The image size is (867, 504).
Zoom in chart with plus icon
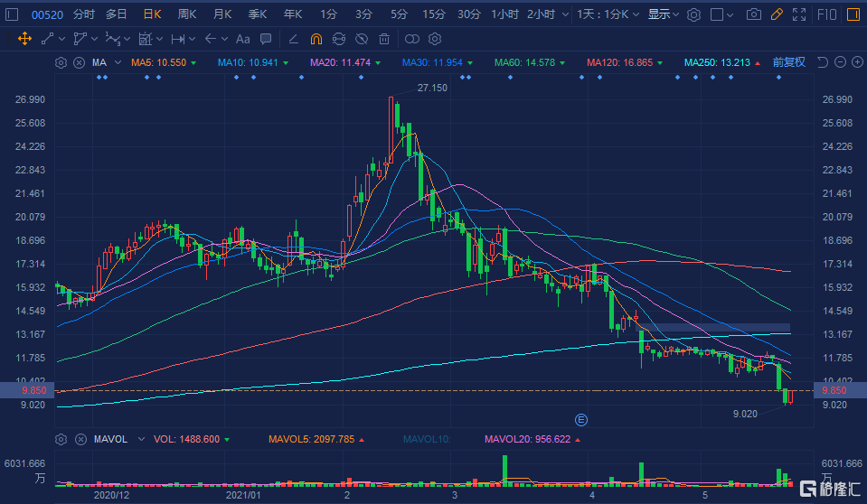point(856,62)
